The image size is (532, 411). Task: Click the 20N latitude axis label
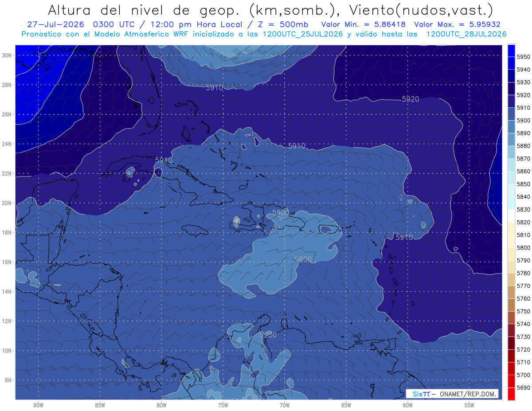tap(7, 203)
